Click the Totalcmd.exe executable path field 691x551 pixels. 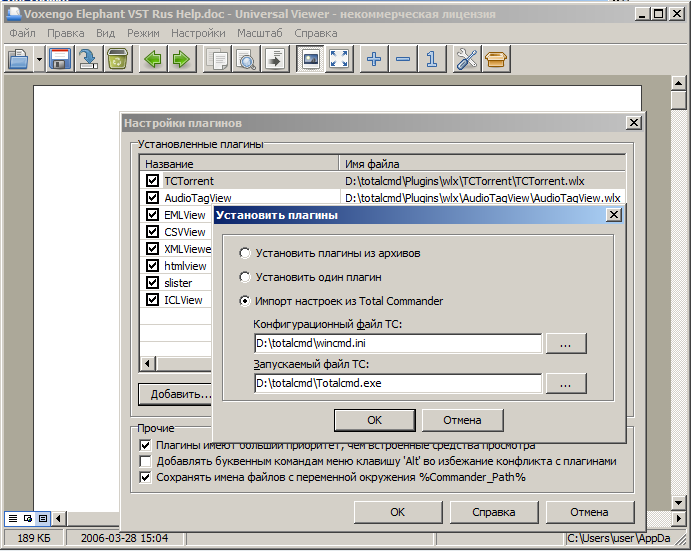click(x=398, y=383)
